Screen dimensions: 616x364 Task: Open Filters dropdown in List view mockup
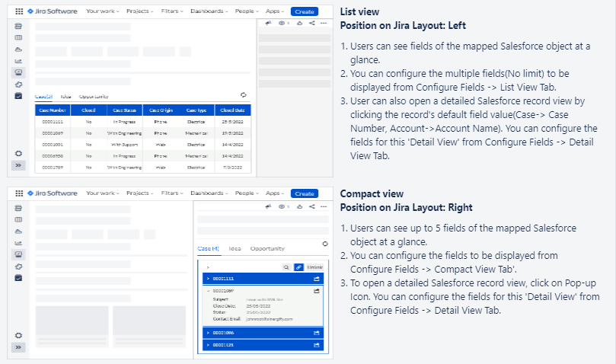point(172,11)
